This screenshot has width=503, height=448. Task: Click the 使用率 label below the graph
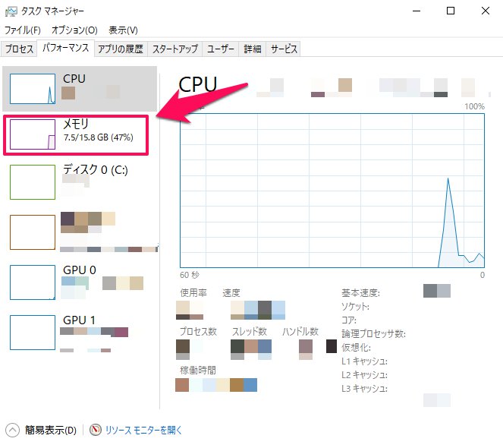point(193,292)
